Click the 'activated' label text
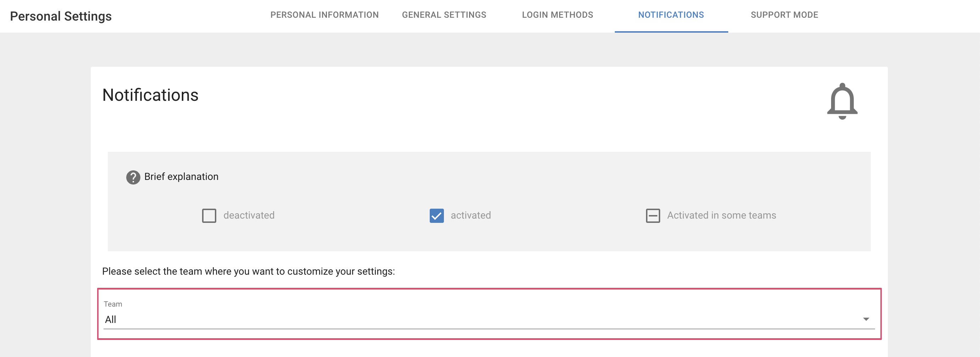The width and height of the screenshot is (980, 357). pos(470,215)
